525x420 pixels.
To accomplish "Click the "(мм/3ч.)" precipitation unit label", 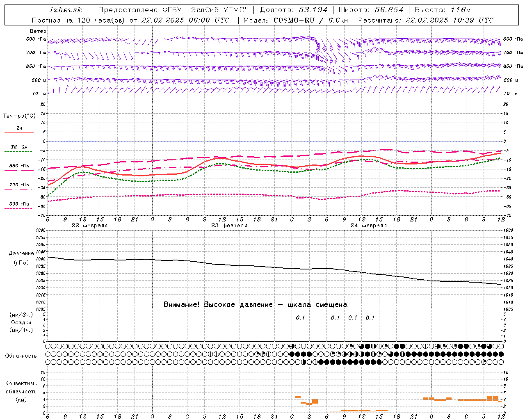I will pos(21,315).
